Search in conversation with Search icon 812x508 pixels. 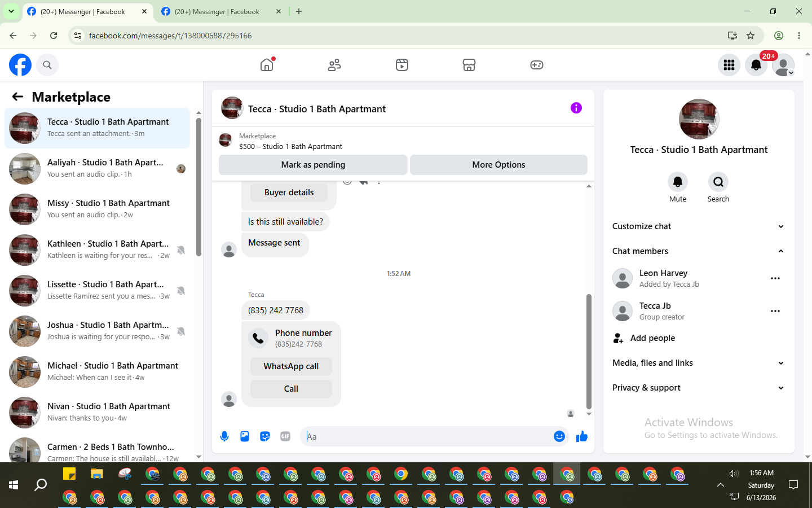click(x=718, y=182)
